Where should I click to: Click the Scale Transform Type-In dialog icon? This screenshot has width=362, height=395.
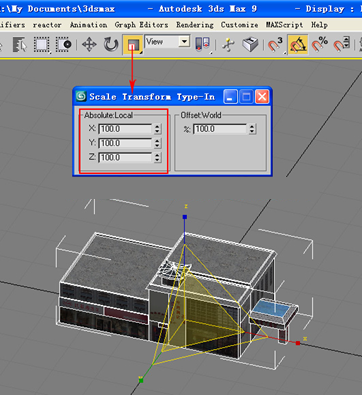(81, 97)
